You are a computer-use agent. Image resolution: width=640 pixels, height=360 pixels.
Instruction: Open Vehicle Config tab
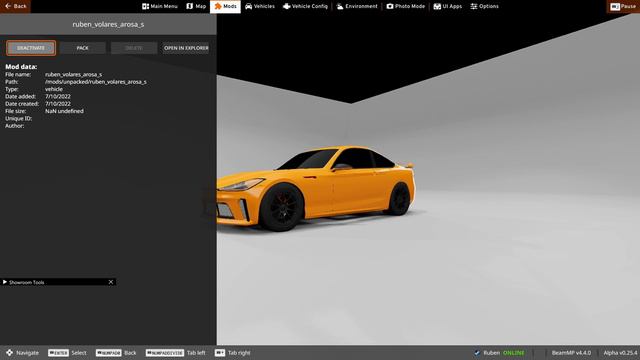click(x=305, y=6)
